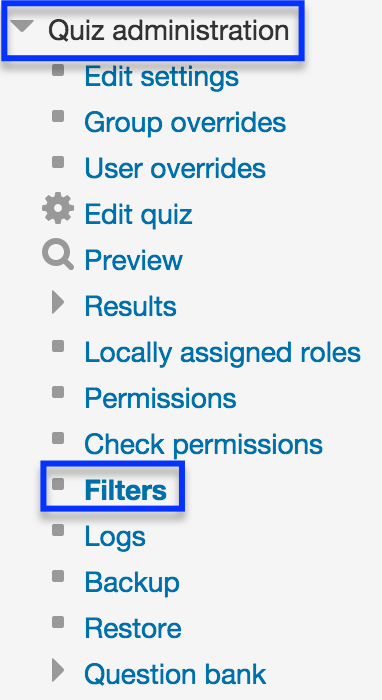This screenshot has width=382, height=700.
Task: Click the magnifier icon next to Preview
Action: 58,255
